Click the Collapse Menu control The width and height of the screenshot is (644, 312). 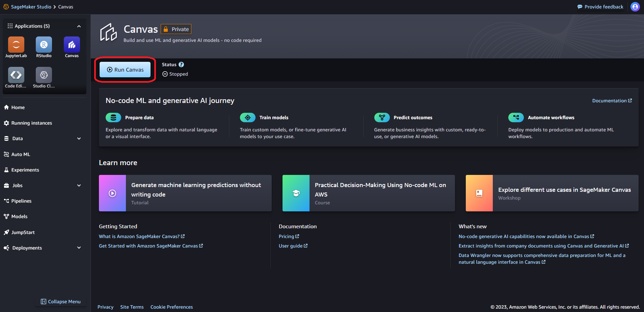click(61, 301)
